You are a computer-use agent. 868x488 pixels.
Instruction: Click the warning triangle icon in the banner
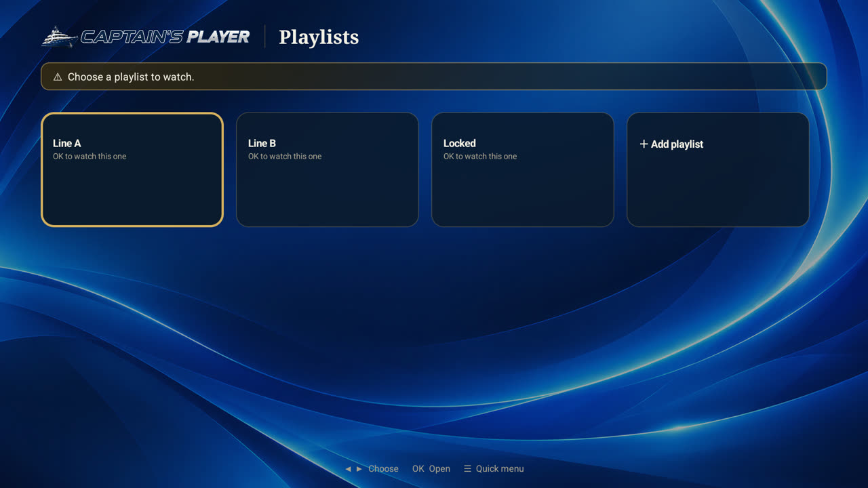point(58,77)
